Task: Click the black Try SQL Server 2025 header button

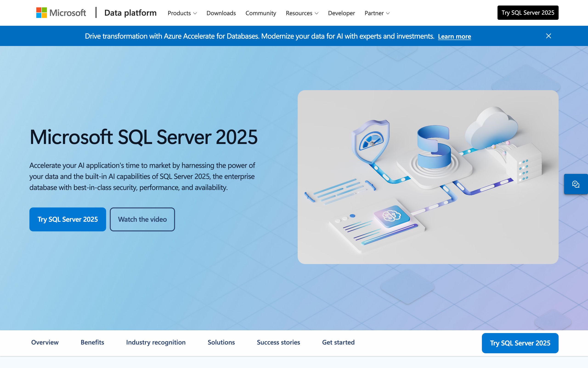Action: click(528, 13)
